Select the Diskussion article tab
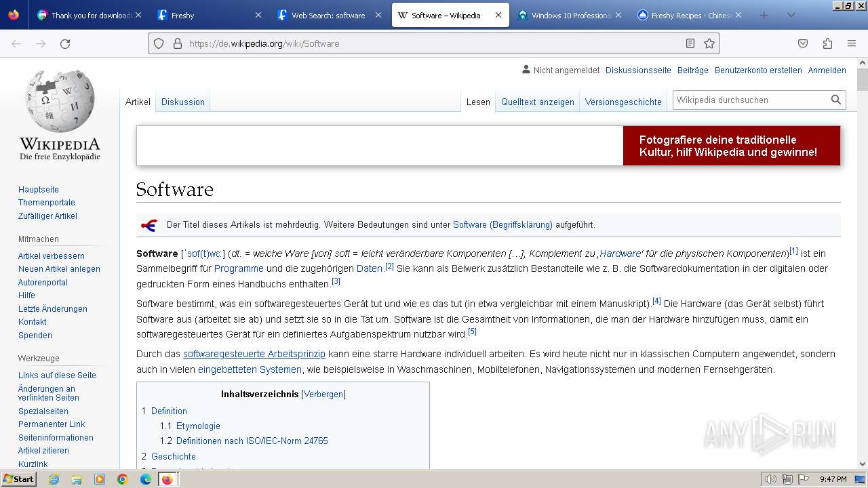 (x=183, y=102)
